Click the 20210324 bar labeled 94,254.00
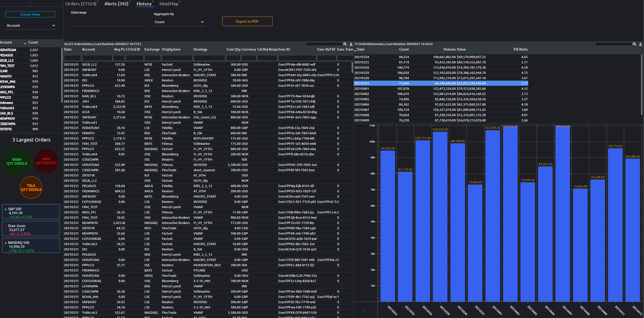This screenshot has height=318, width=644. (388, 226)
